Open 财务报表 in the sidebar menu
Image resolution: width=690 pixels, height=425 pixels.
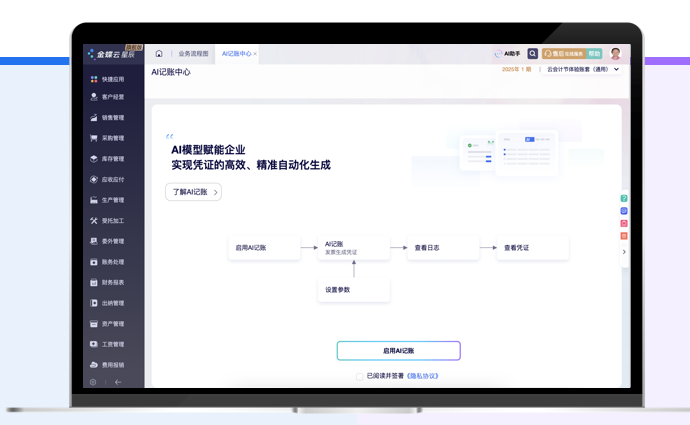(112, 283)
